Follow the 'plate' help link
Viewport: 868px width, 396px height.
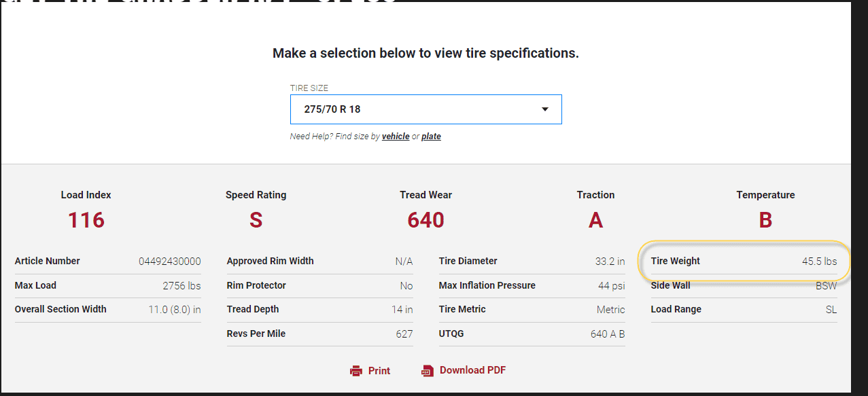[x=431, y=137]
